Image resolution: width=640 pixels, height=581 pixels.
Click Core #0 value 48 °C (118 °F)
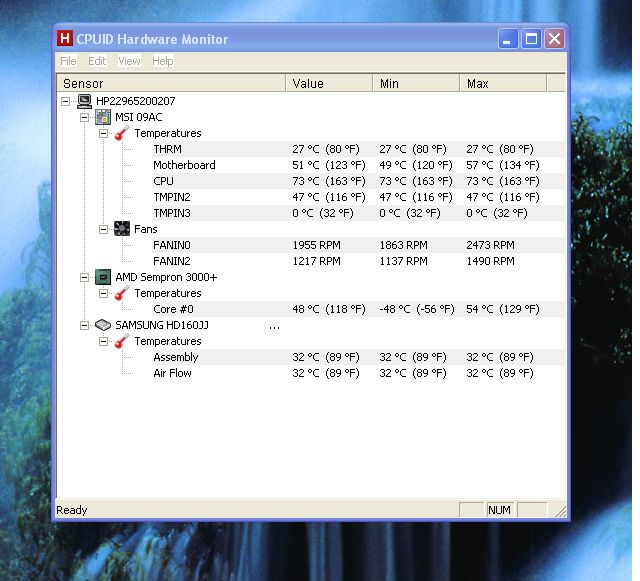pyautogui.click(x=329, y=309)
